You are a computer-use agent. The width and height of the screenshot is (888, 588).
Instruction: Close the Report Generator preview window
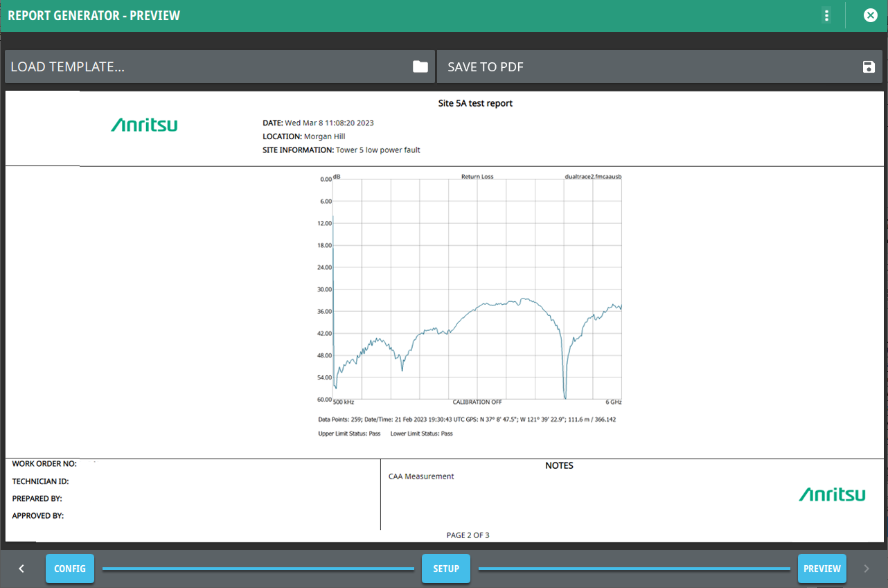pyautogui.click(x=870, y=15)
